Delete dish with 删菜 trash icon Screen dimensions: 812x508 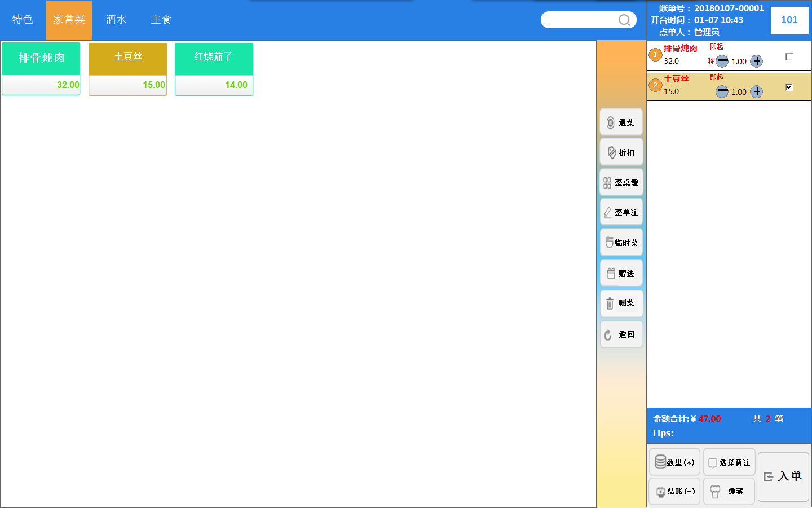coord(621,304)
